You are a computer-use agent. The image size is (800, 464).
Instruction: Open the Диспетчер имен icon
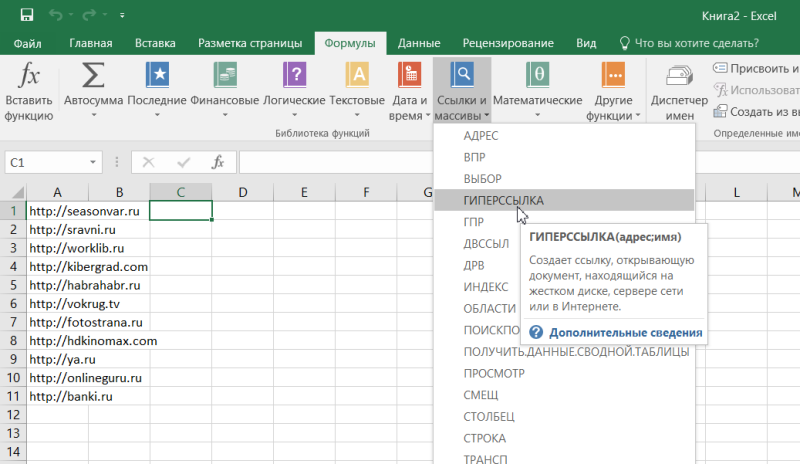[x=679, y=75]
